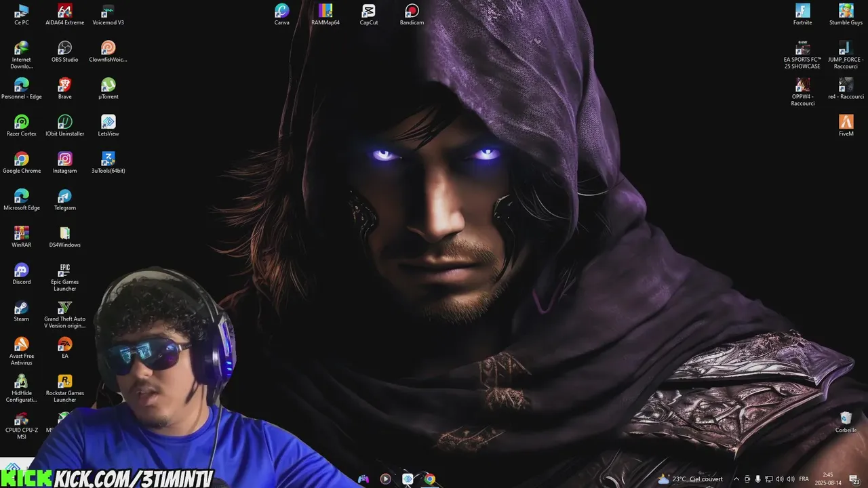Open notification center with 23 badge
Viewport: 868px width, 488px height.
coord(854,479)
